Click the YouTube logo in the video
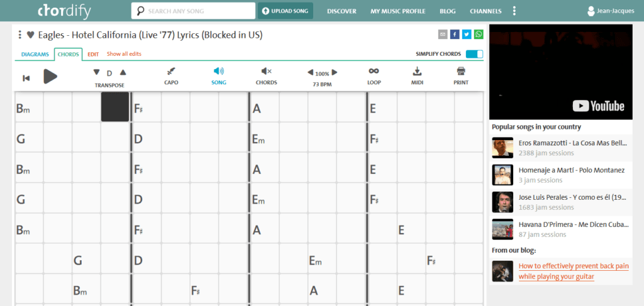Viewport: 644px width, 306px height. tap(599, 106)
